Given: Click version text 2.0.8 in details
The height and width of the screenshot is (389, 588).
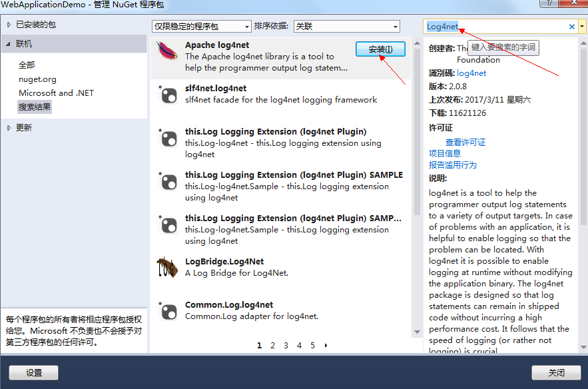Looking at the screenshot, I should coord(458,87).
